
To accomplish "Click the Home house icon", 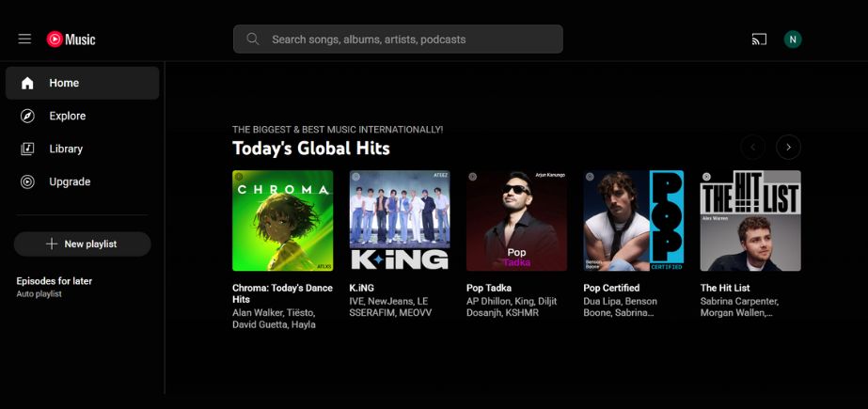I will (x=27, y=83).
